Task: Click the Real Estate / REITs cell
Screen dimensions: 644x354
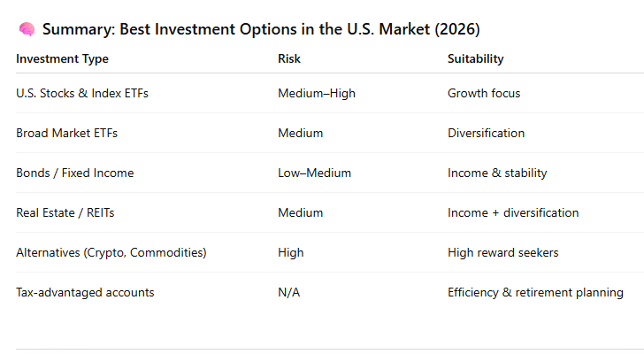Action: pos(70,212)
